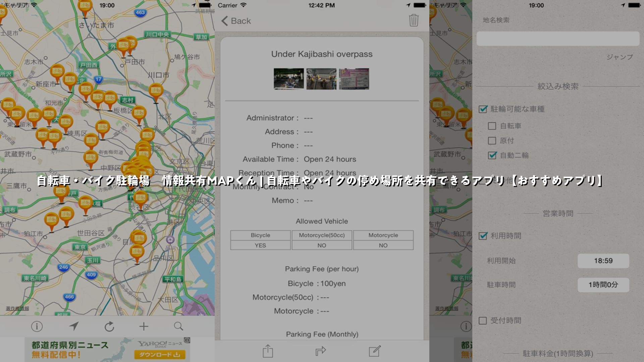The image size is (644, 362).
Task: Tap the bicycle pin near 板橋区
Action: point(139,115)
